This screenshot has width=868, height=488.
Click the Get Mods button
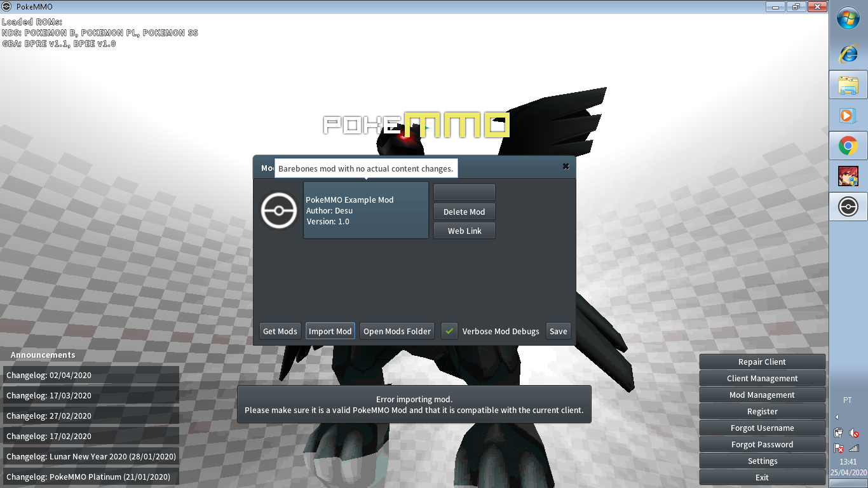[280, 331]
